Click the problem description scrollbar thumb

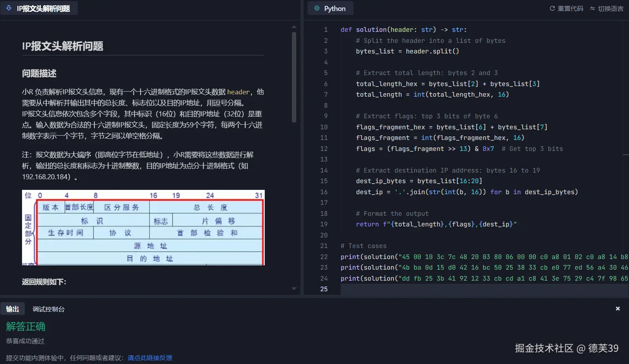pyautogui.click(x=294, y=77)
